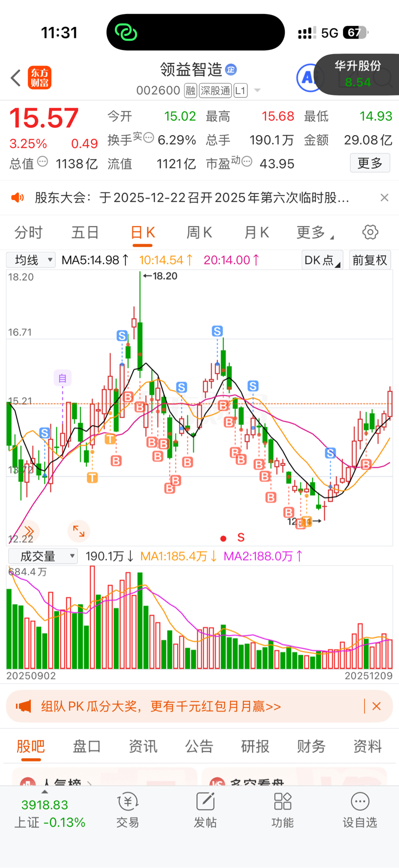
Task: Open the 东方财富 logo icon
Action: pyautogui.click(x=40, y=78)
